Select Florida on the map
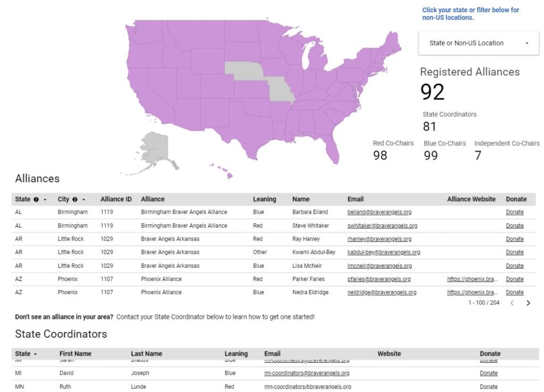The height and width of the screenshot is (392, 544). click(x=332, y=150)
